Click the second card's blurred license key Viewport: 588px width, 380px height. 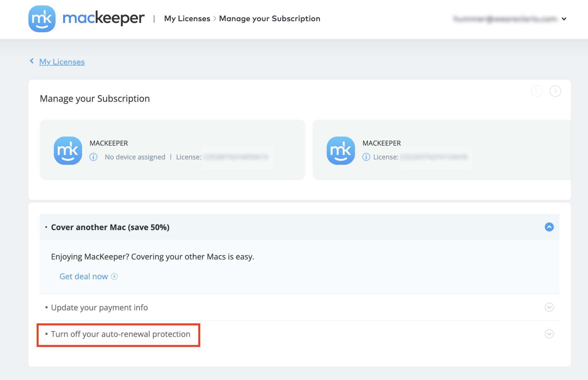(434, 157)
